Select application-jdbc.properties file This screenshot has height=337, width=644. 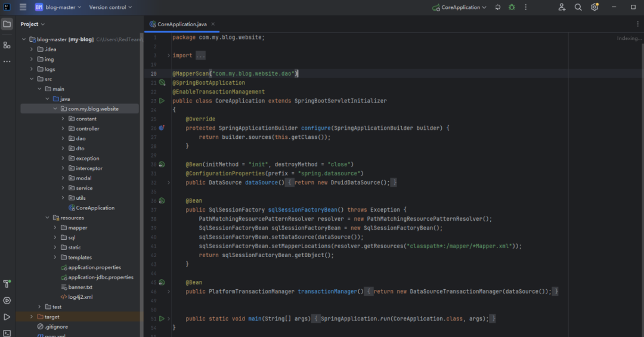(97, 277)
